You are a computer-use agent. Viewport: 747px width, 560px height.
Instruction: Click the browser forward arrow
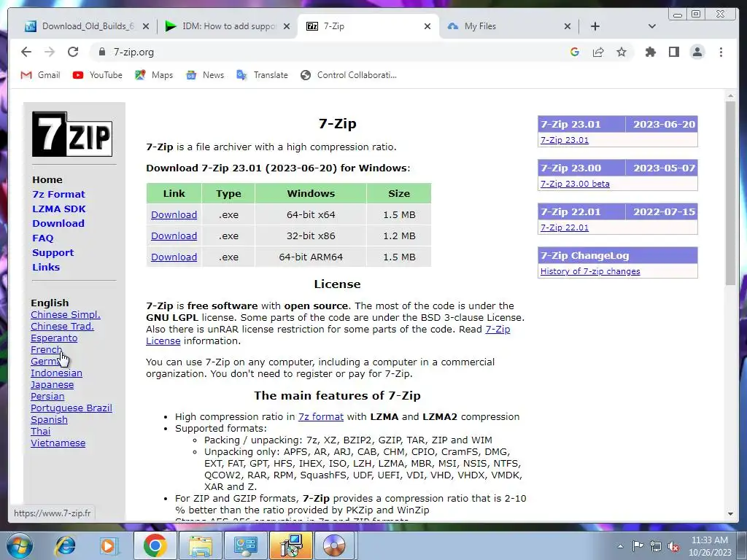pos(50,52)
